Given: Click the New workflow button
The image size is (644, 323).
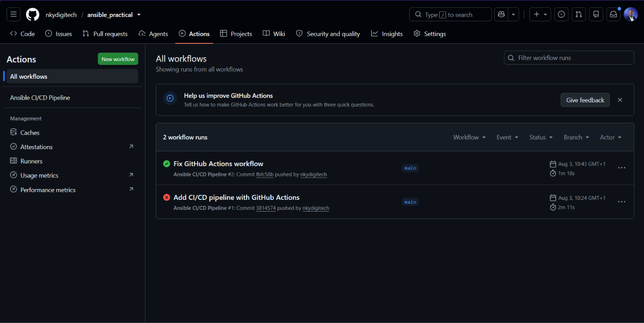Looking at the screenshot, I should pyautogui.click(x=118, y=59).
